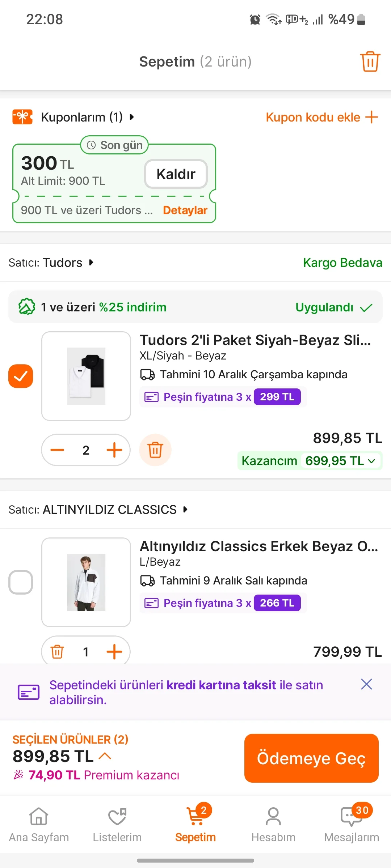Screen dimensions: 391x868
Task: Tap the empty-cart trash icon in header
Action: (x=370, y=61)
